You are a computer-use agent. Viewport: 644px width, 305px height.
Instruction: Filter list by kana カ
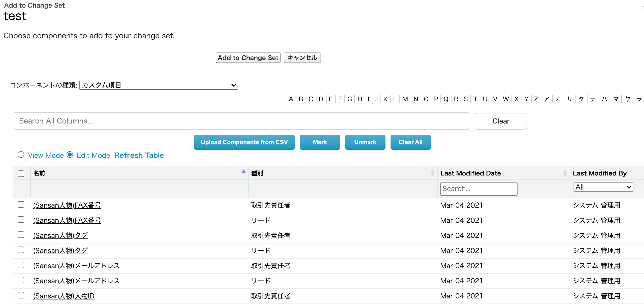558,99
